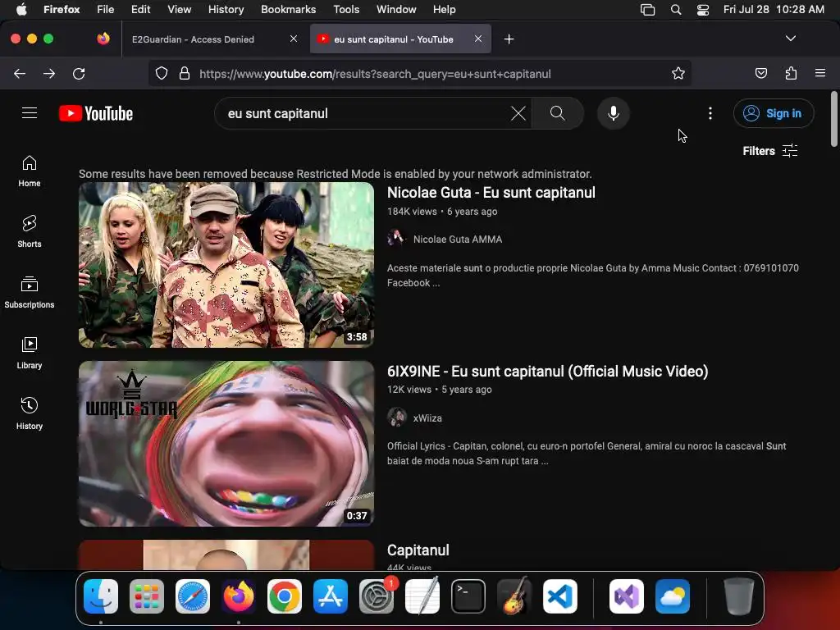
Task: Start voice search with the microphone
Action: [614, 113]
